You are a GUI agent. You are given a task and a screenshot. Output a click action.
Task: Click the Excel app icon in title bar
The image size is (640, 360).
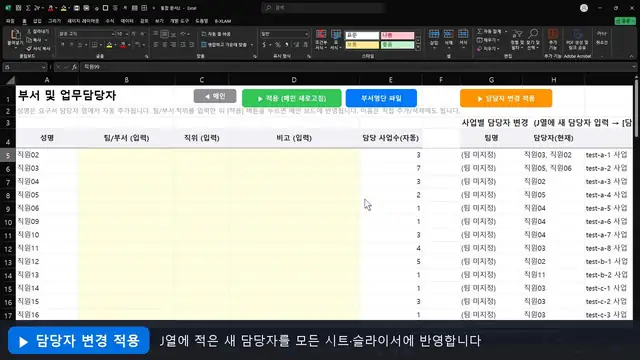(8, 8)
